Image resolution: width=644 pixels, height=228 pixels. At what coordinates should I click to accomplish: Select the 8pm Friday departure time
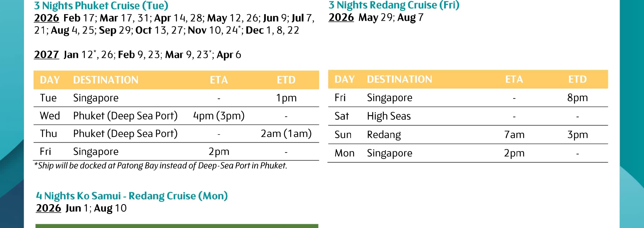pos(577,98)
